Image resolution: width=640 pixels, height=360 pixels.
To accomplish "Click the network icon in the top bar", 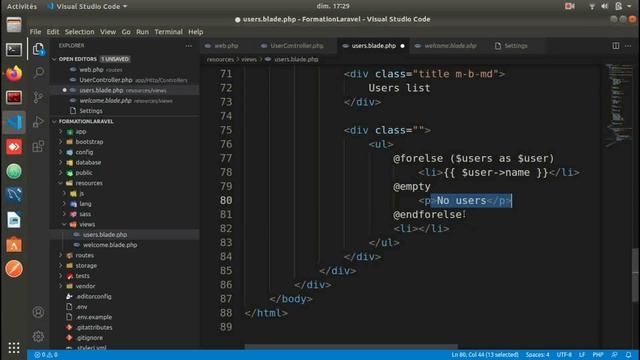I will 592,6.
